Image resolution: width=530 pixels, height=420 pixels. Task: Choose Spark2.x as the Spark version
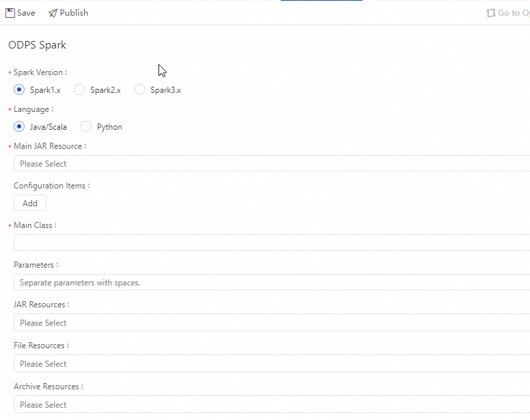tap(79, 90)
